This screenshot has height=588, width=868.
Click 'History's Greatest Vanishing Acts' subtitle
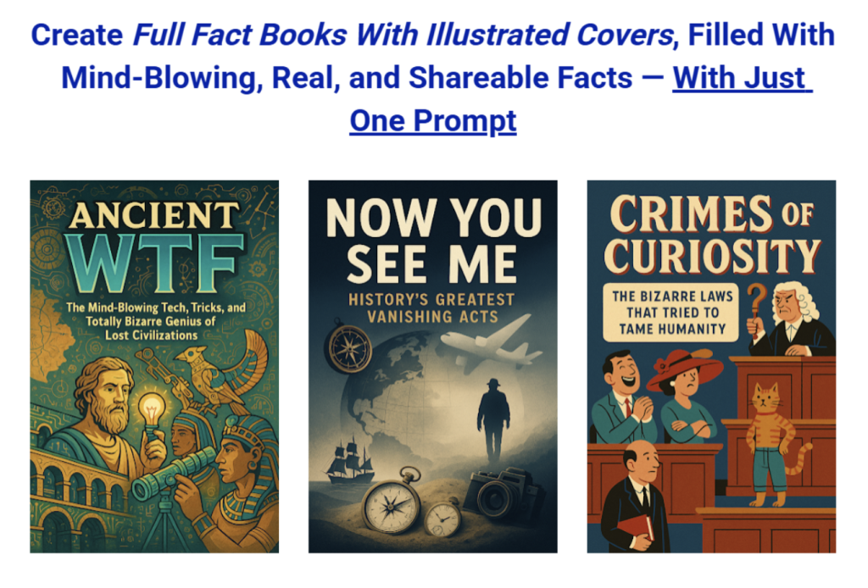[x=431, y=308]
